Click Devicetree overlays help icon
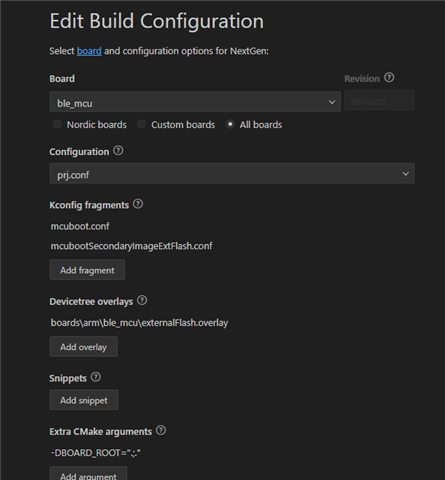This screenshot has width=445, height=480. click(x=142, y=301)
